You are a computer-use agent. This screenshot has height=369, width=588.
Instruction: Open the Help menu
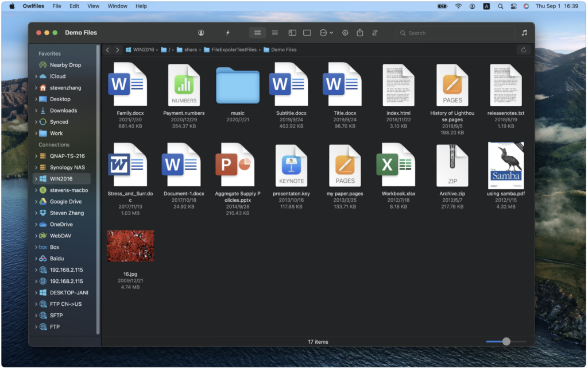coord(141,6)
